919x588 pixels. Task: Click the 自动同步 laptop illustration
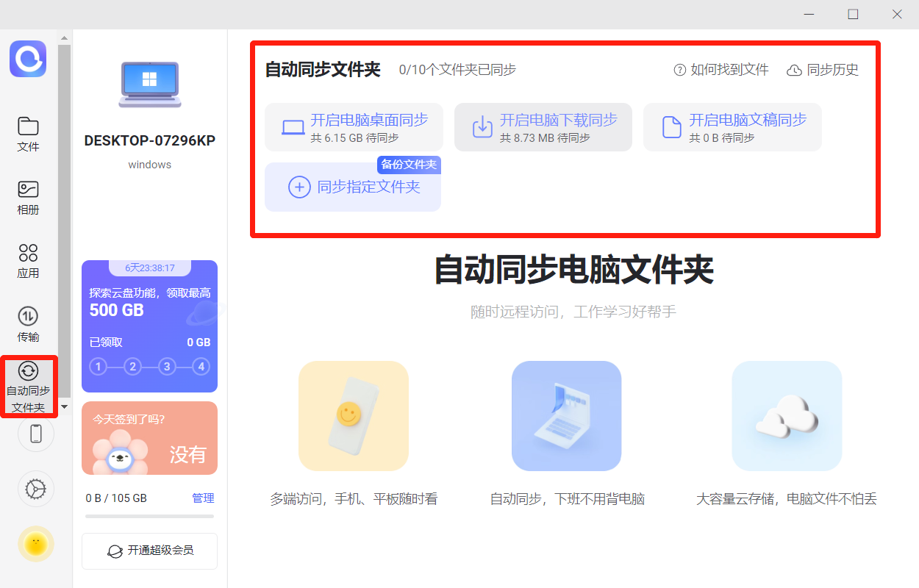pyautogui.click(x=567, y=416)
